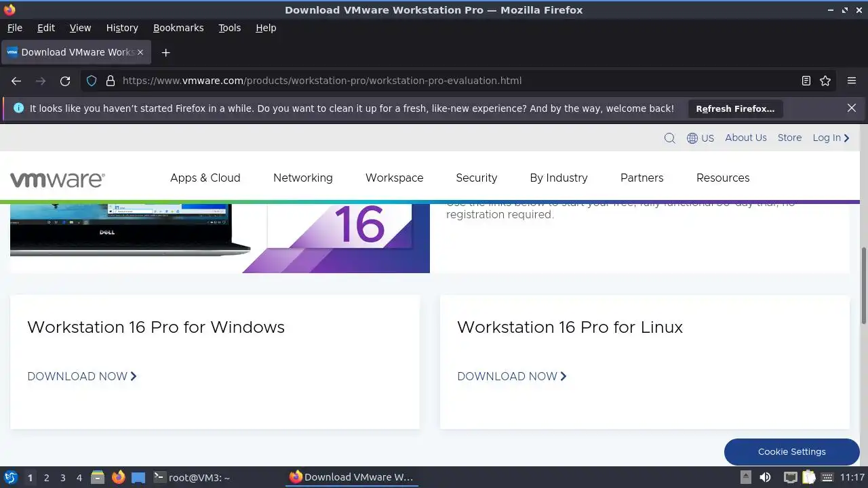Open the tracking protection shield icon
This screenshot has width=868, height=488.
(92, 81)
